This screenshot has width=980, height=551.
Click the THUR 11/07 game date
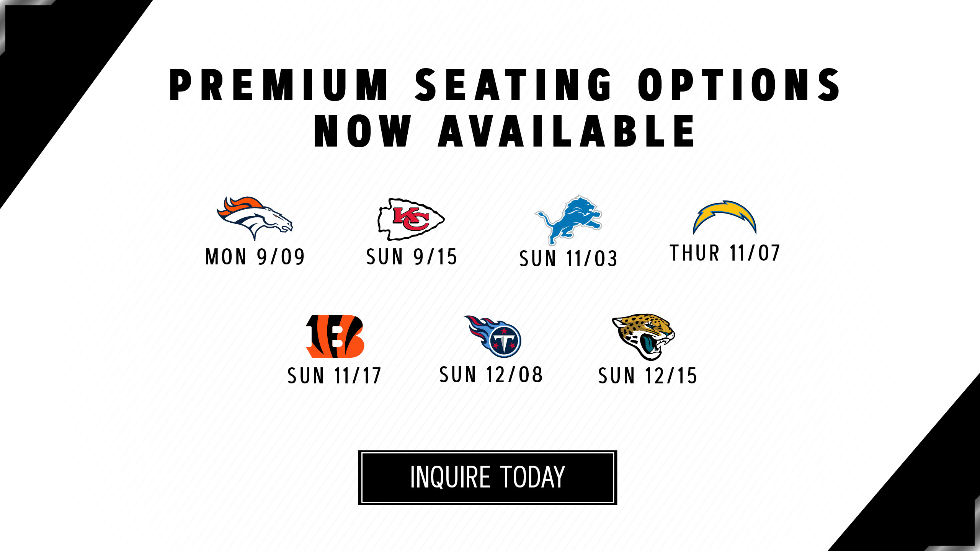point(724,253)
